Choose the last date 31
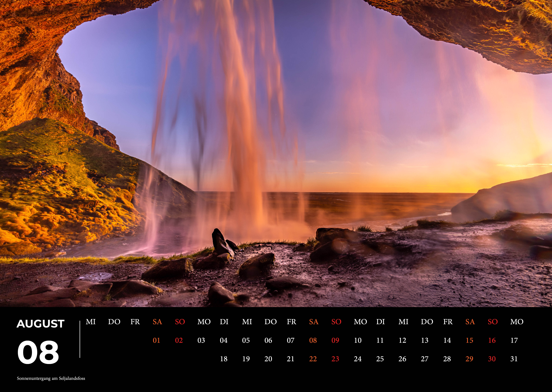 [x=514, y=359]
